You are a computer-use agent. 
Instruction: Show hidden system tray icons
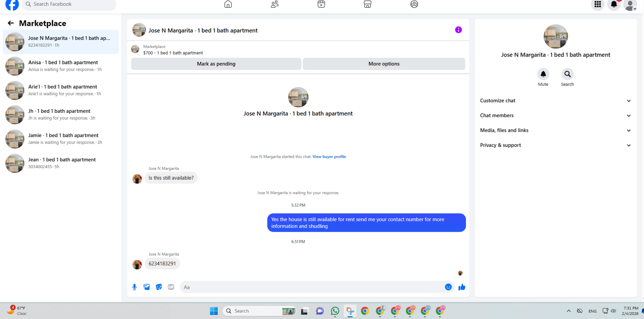pos(569,311)
